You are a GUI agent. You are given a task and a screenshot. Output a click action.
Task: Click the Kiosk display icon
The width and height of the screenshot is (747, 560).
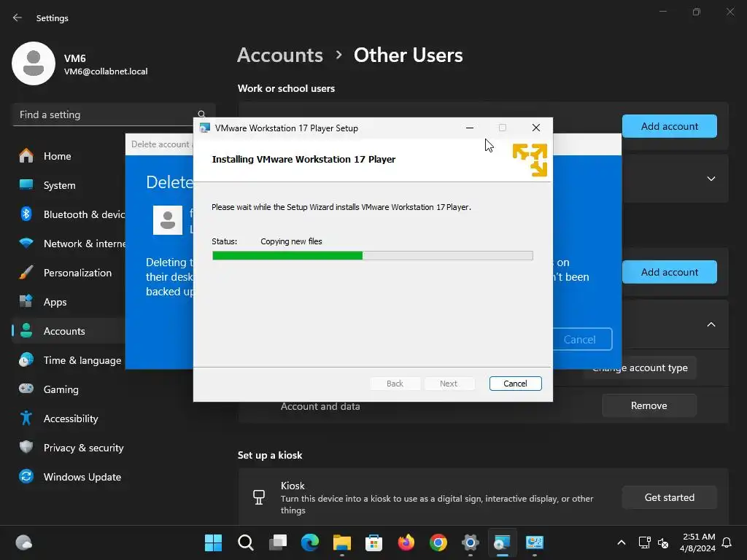point(259,497)
